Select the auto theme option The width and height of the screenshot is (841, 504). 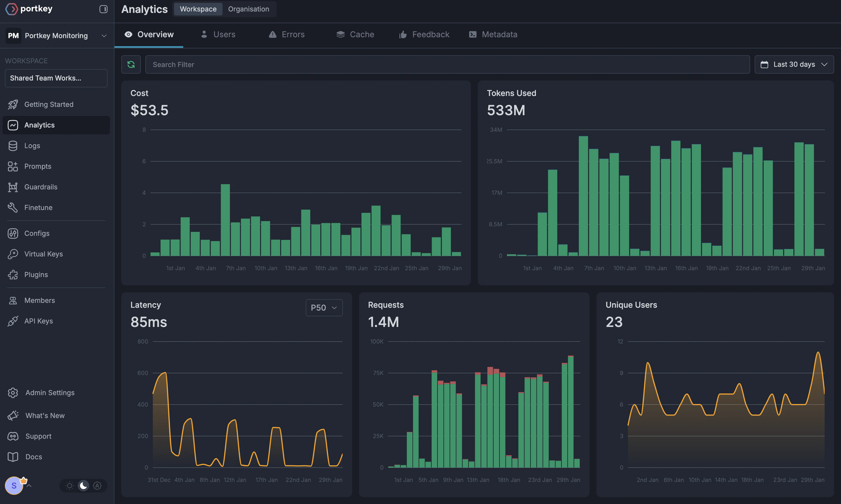[97, 486]
